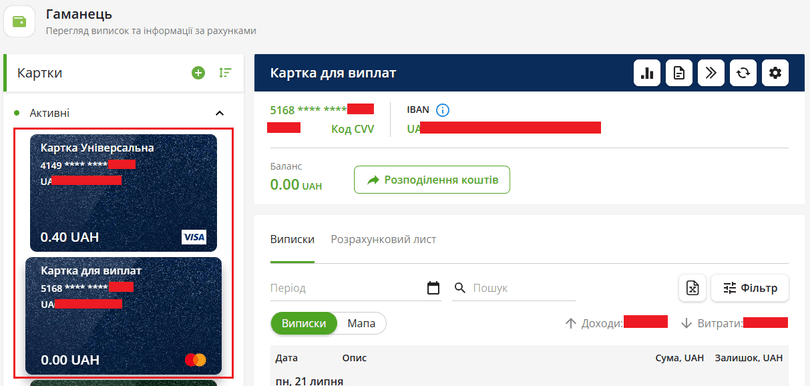Refresh card data with circular arrows
810x386 pixels.
[x=743, y=73]
